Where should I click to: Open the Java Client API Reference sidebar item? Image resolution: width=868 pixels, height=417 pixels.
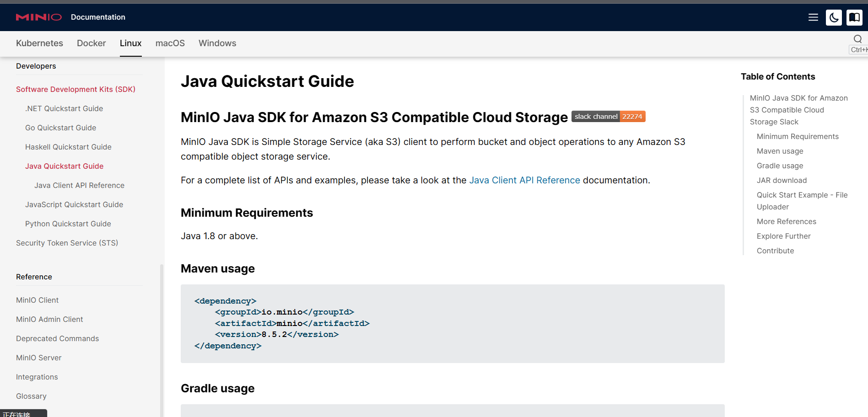(79, 185)
